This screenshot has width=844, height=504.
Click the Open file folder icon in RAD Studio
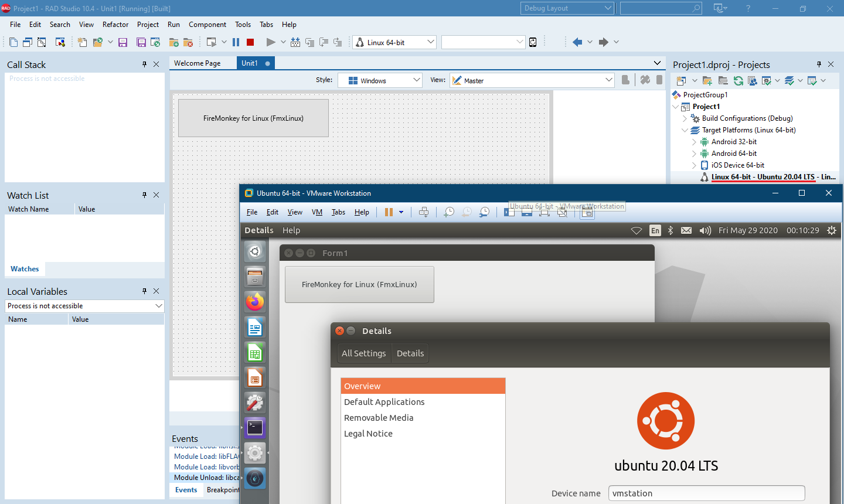click(x=98, y=42)
